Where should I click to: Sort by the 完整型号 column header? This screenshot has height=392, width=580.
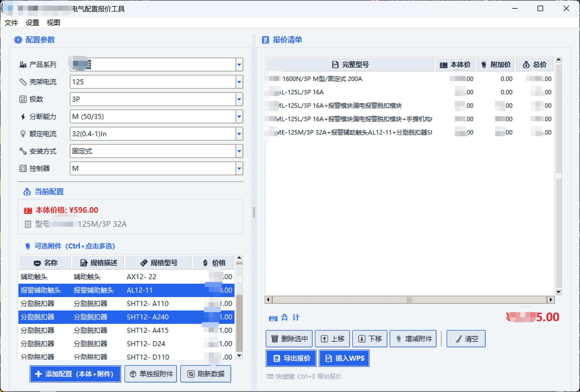point(350,65)
